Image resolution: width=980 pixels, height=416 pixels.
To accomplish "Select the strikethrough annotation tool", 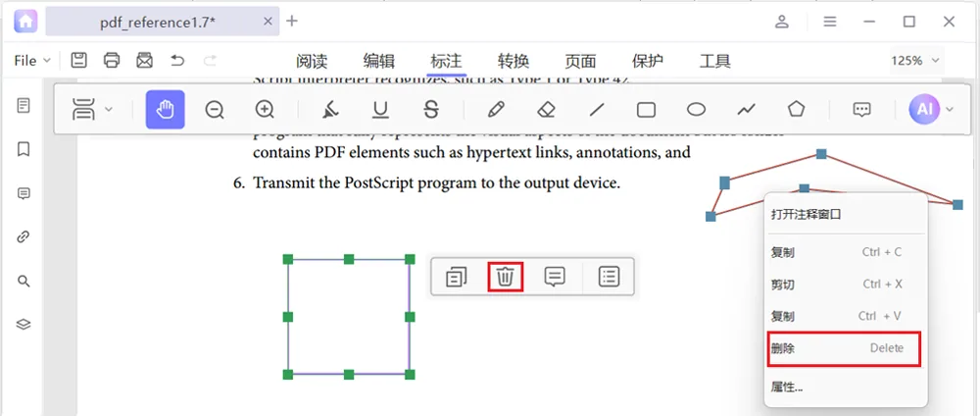I will pos(431,110).
